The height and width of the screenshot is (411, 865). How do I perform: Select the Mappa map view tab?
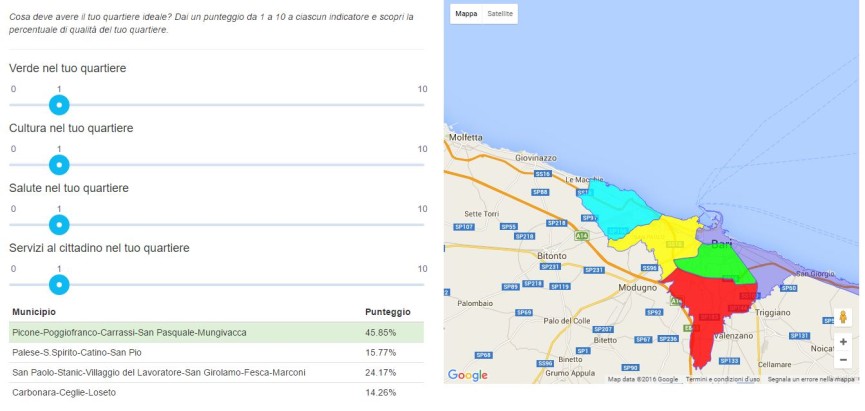(x=466, y=15)
